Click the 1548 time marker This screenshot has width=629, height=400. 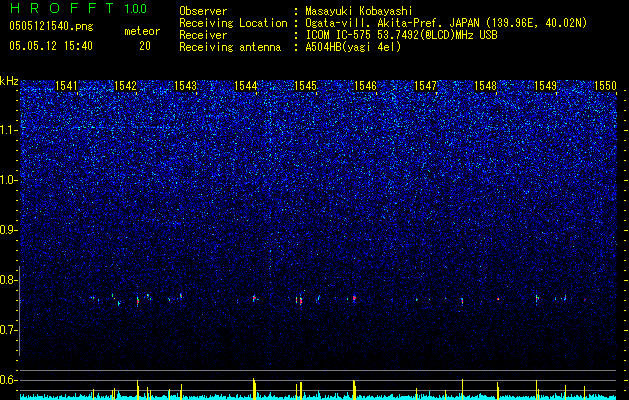coord(485,86)
